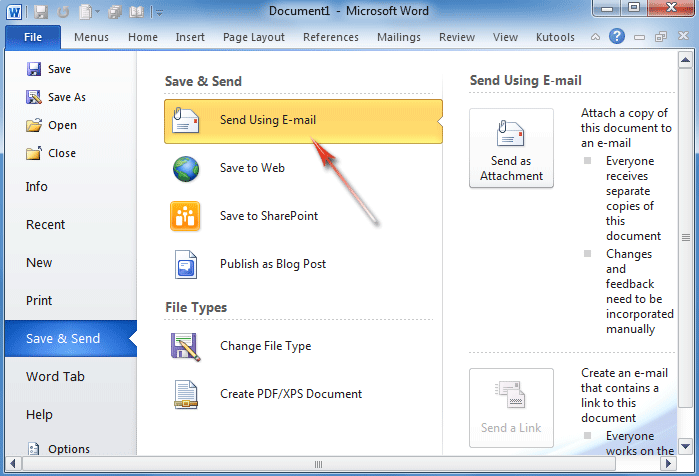Maximize the Microsoft Word window
Screen dimensions: 699x476
pos(634,8)
